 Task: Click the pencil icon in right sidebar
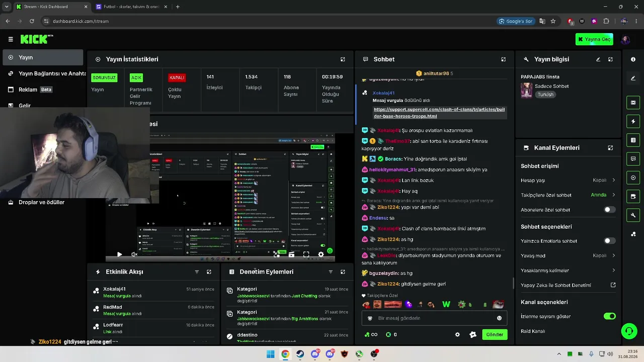[633, 78]
